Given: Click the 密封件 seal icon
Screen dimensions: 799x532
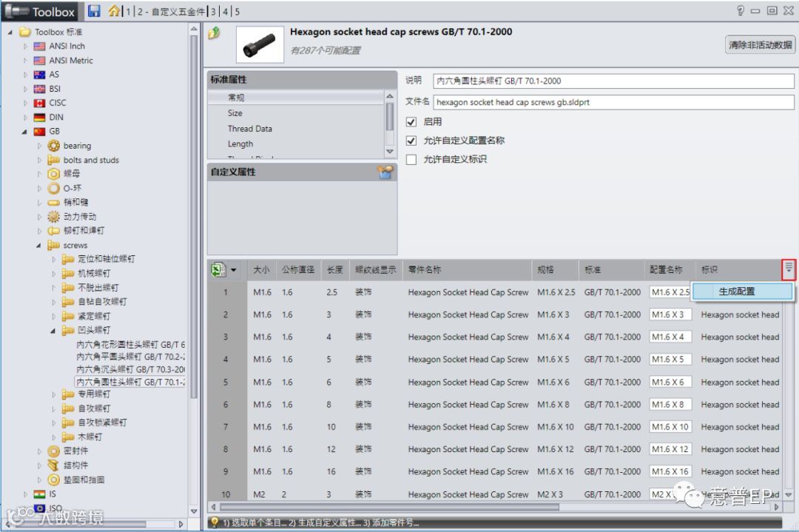Looking at the screenshot, I should (53, 451).
